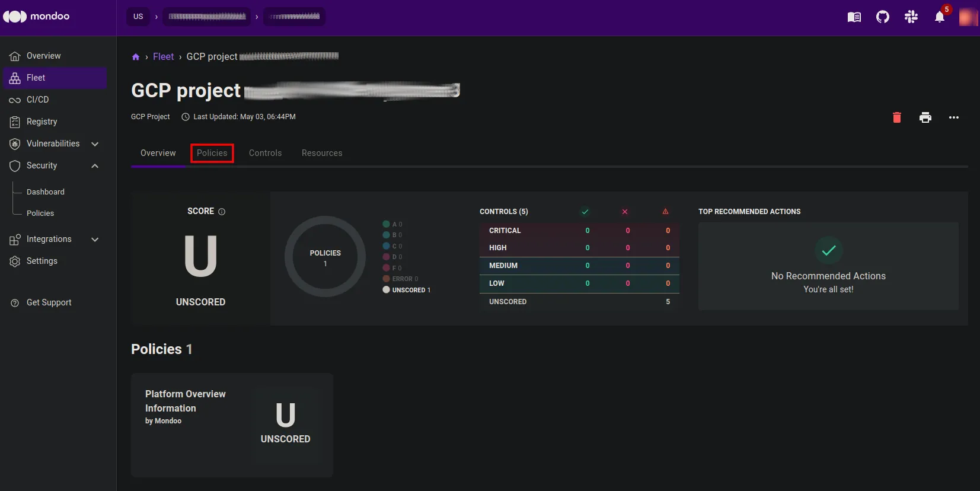Collapse the Security menu chevron
This screenshot has width=980, height=491.
(95, 166)
